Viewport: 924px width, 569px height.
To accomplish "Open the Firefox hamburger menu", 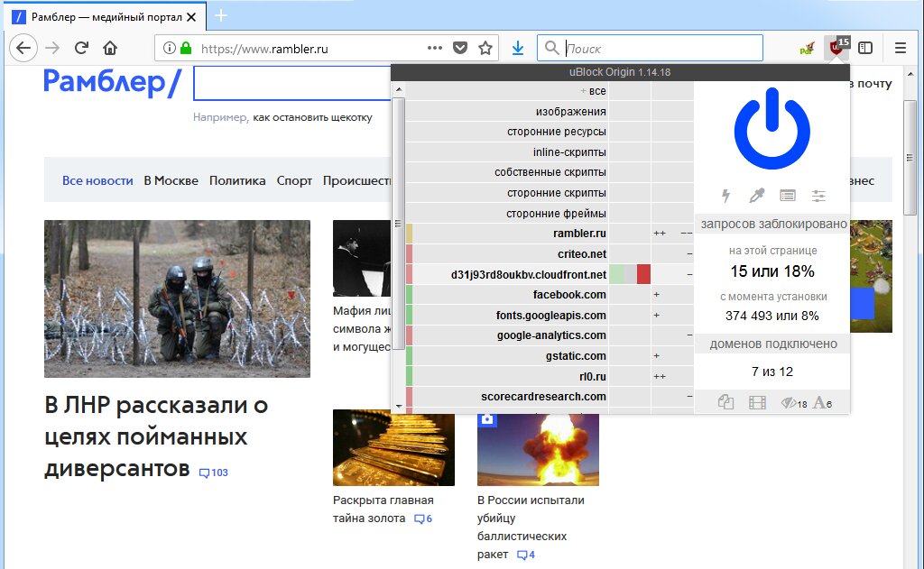I will coord(900,48).
